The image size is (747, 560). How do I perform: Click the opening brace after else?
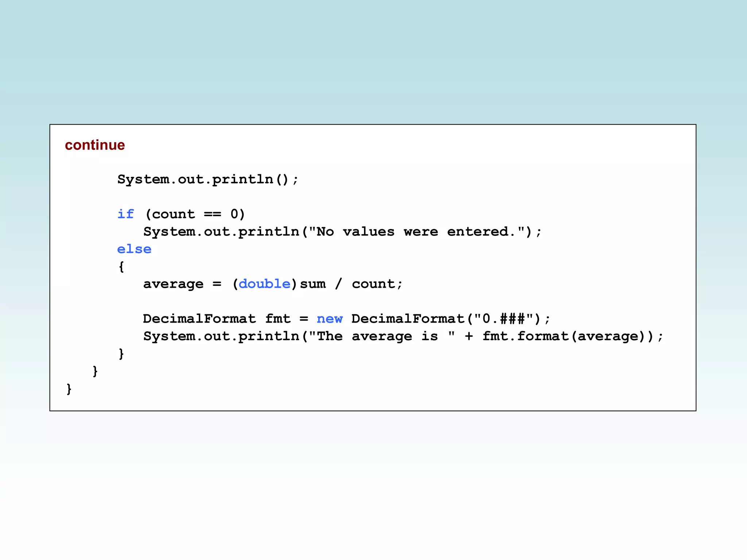pyautogui.click(x=121, y=267)
